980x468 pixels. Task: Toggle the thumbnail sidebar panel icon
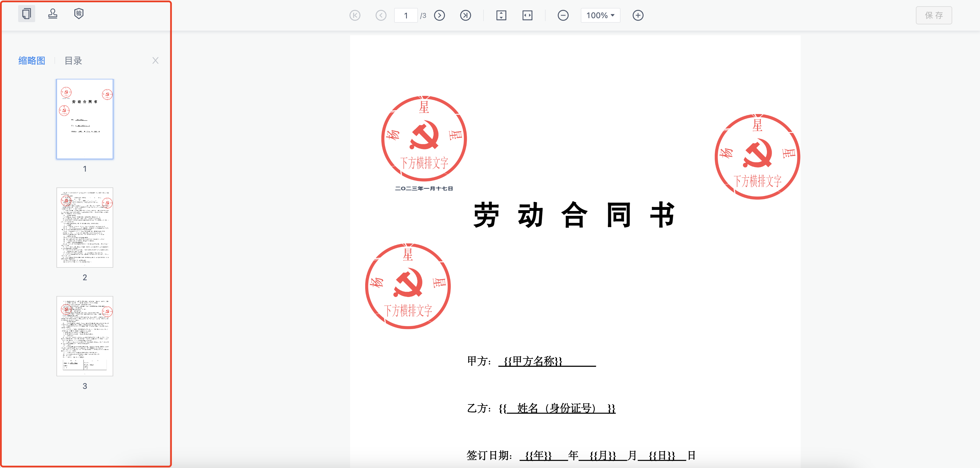pyautogui.click(x=27, y=14)
